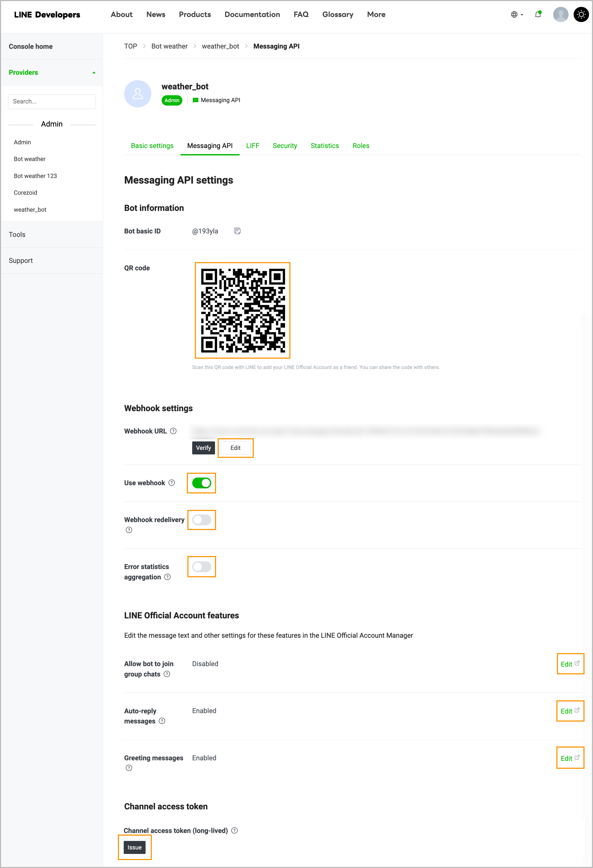Select the Messaging API tab
Image resolution: width=593 pixels, height=868 pixels.
pyautogui.click(x=210, y=146)
